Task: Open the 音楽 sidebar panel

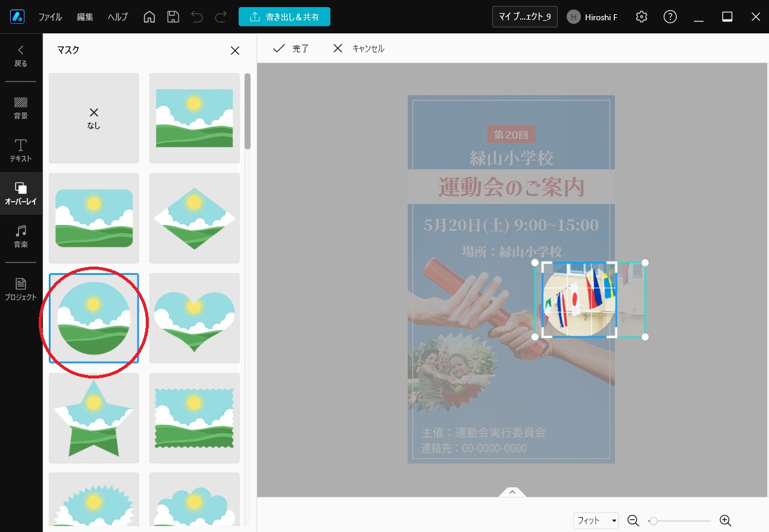Action: 21,236
